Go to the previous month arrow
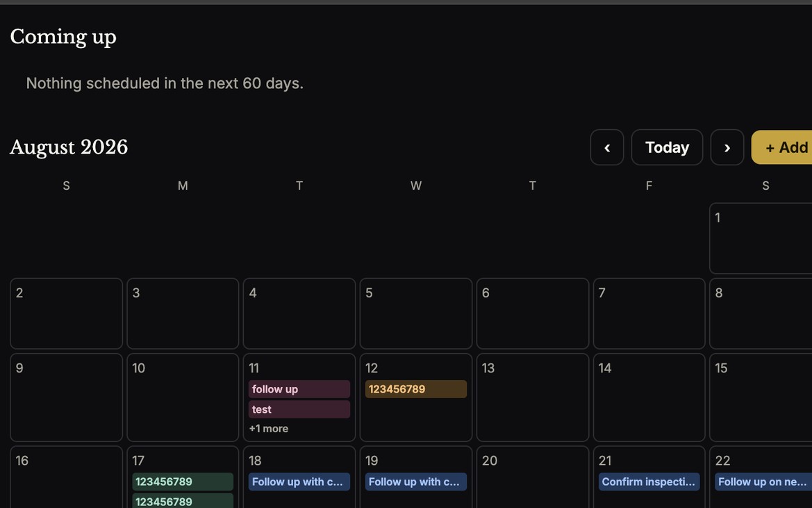Screen dimensions: 812x508 pyautogui.click(x=607, y=147)
